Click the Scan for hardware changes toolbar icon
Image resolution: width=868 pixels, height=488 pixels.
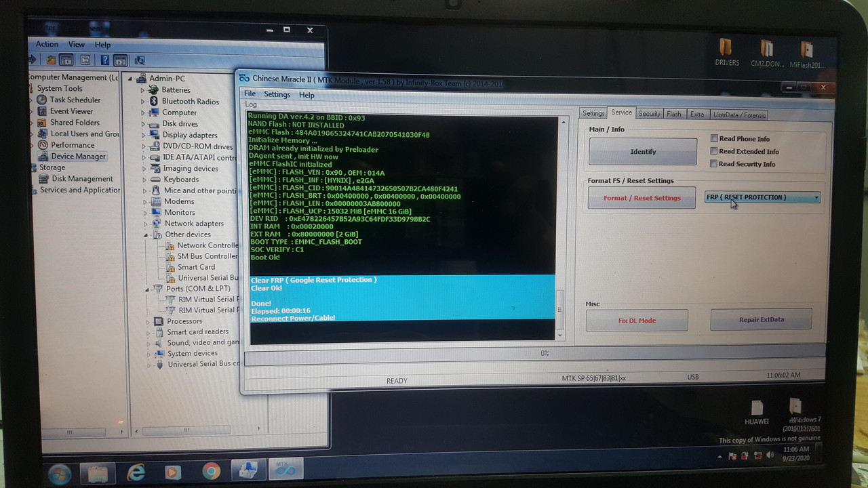(140, 60)
